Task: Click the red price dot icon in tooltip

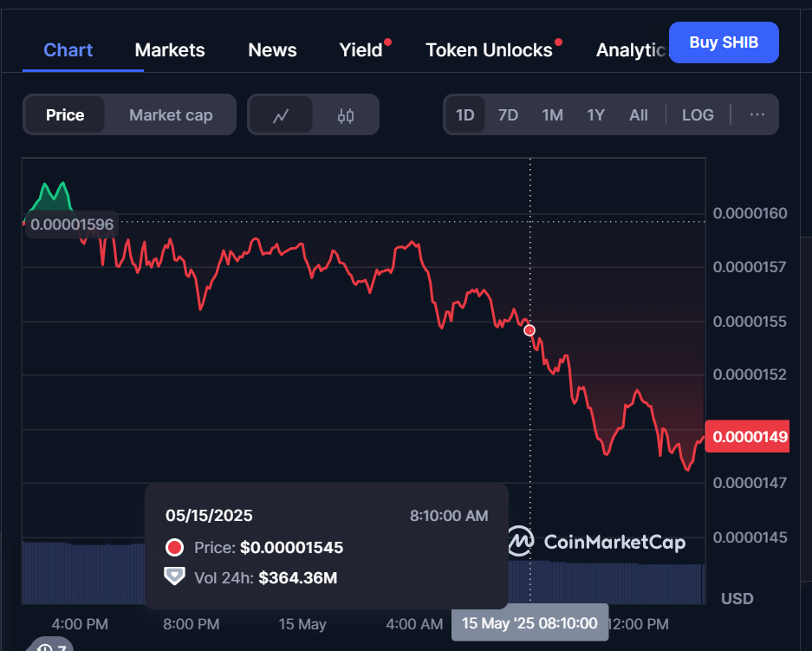Action: (x=174, y=548)
